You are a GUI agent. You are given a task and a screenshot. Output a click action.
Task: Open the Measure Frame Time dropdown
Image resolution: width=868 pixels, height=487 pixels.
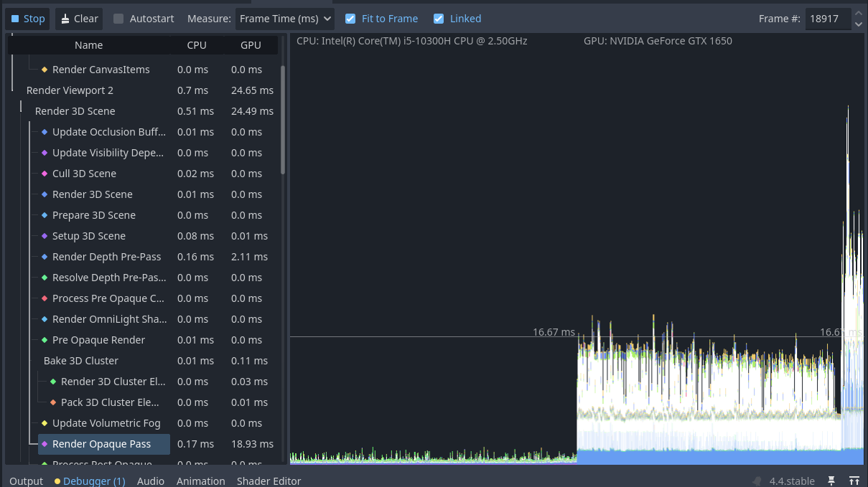(x=285, y=19)
